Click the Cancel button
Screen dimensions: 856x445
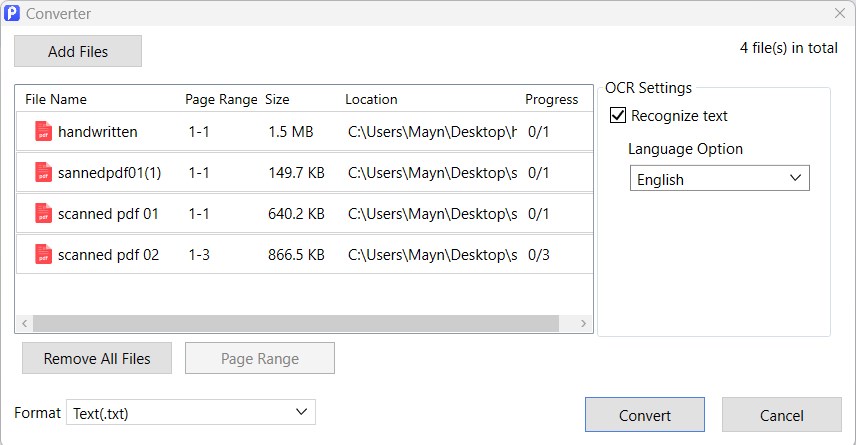[782, 415]
